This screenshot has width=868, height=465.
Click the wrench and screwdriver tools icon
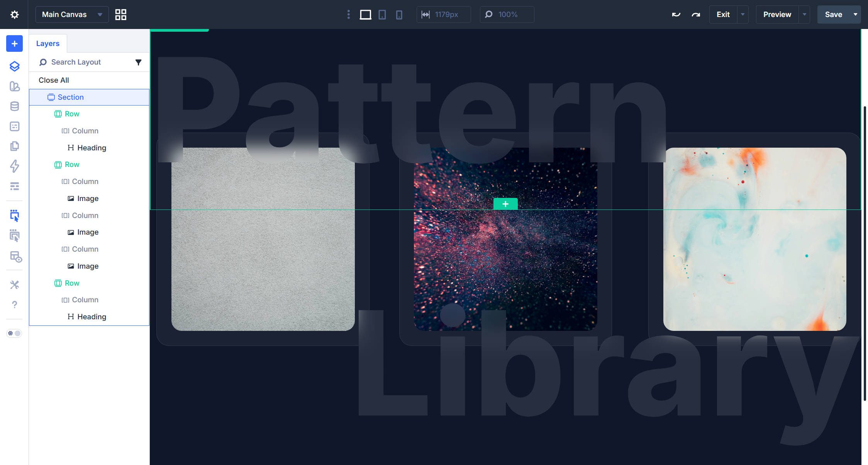click(x=14, y=284)
